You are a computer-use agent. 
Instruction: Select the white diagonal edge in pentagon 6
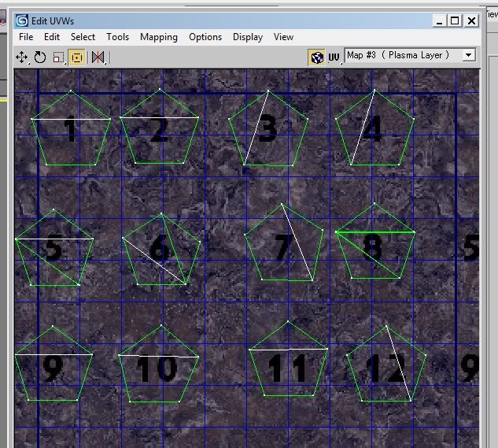tap(154, 261)
